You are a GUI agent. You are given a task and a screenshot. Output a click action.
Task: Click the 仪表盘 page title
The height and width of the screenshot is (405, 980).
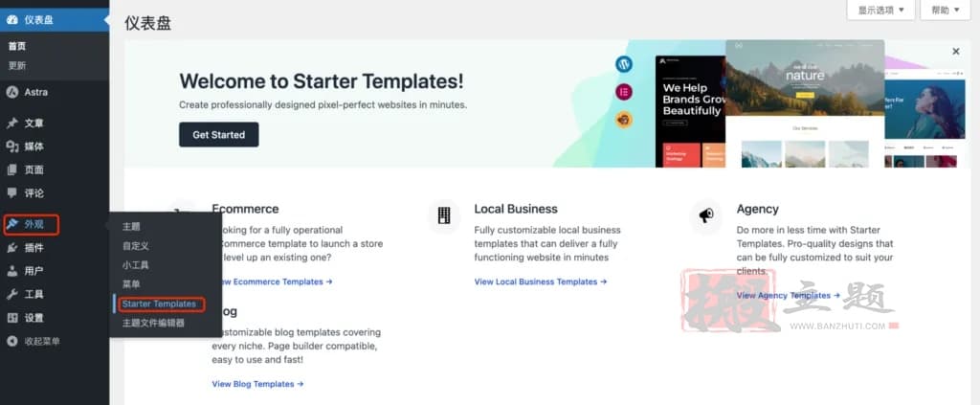coord(148,23)
